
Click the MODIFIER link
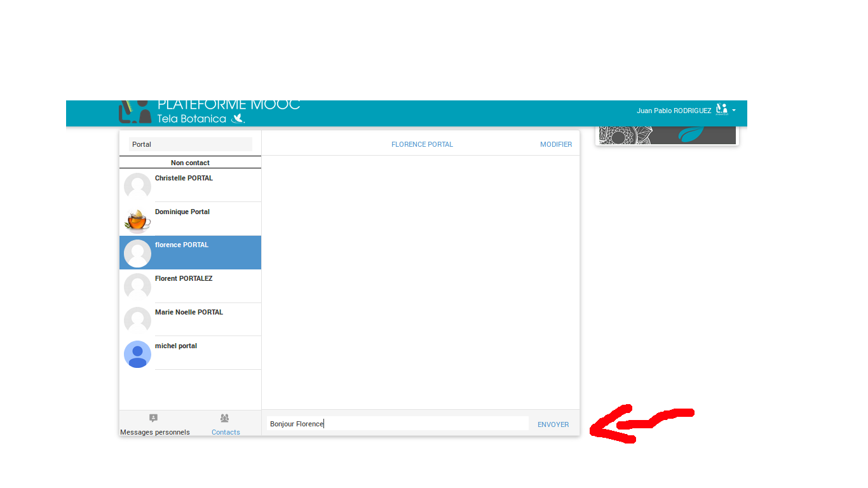(x=555, y=144)
